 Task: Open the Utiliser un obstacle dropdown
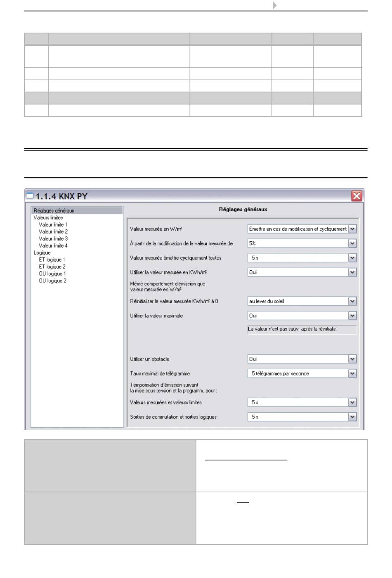coord(302,359)
